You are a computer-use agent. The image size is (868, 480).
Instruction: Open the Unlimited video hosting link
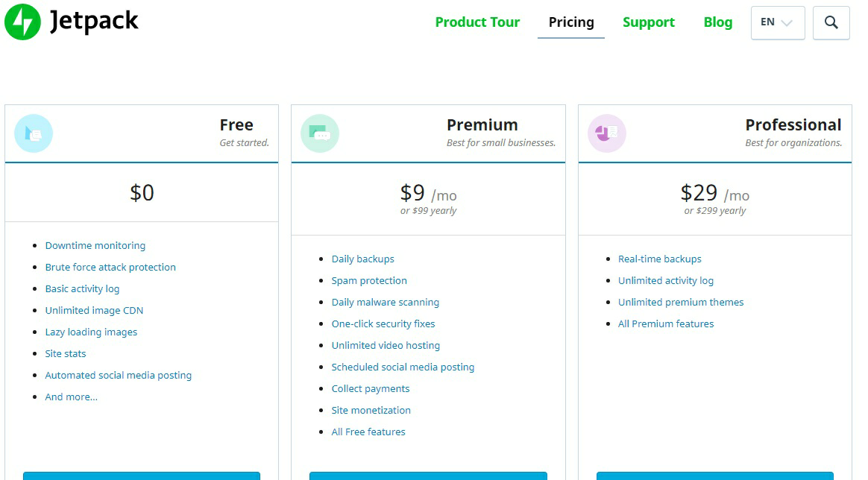click(386, 345)
